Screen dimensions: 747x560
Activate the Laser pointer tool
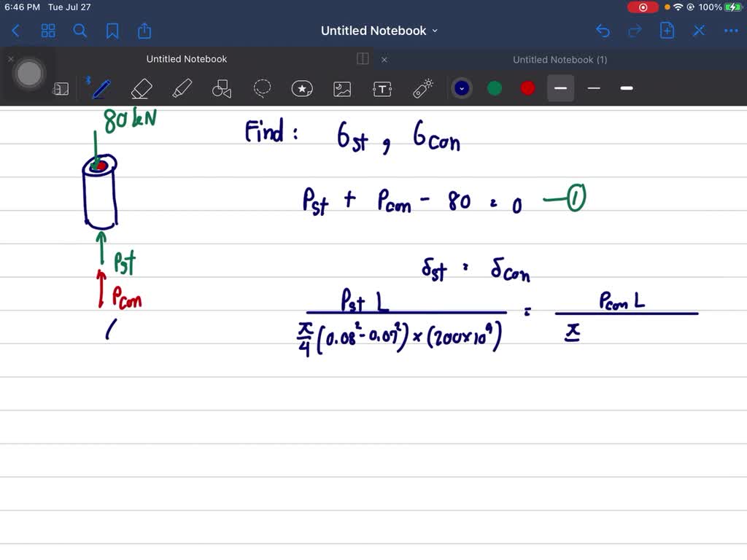click(x=422, y=88)
